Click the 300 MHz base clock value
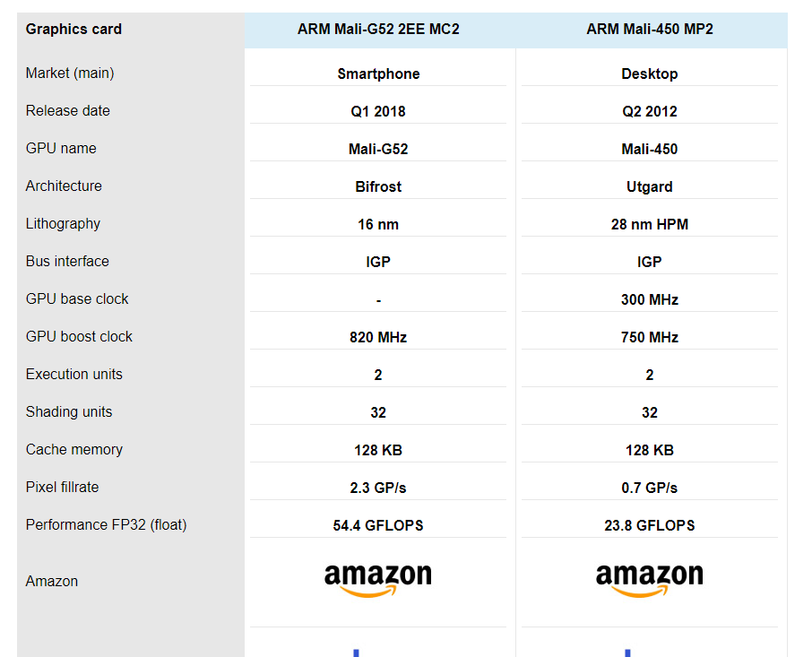Viewport: 812px width, 657px height. click(650, 299)
